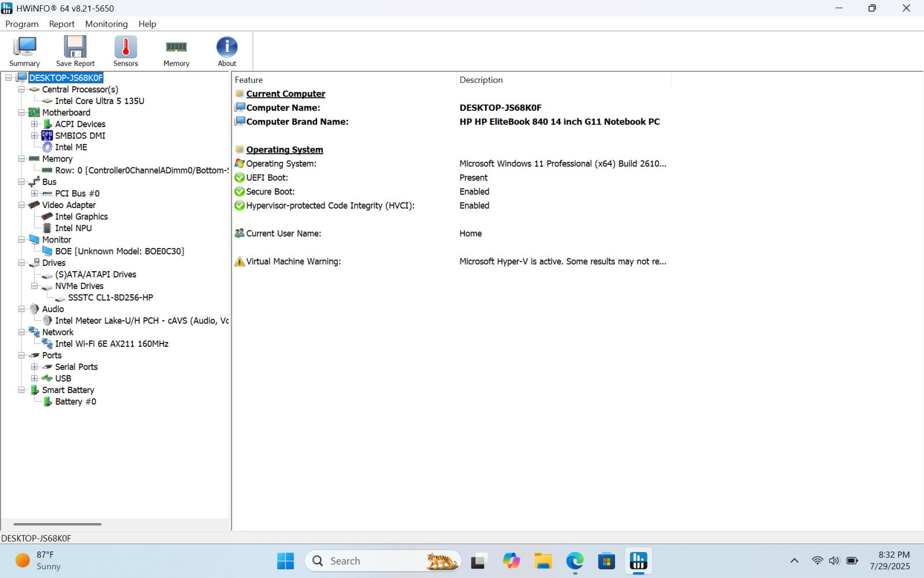Select the Hypervisor-protected Code Integrity row
Image resolution: width=924 pixels, height=578 pixels.
[x=452, y=205]
